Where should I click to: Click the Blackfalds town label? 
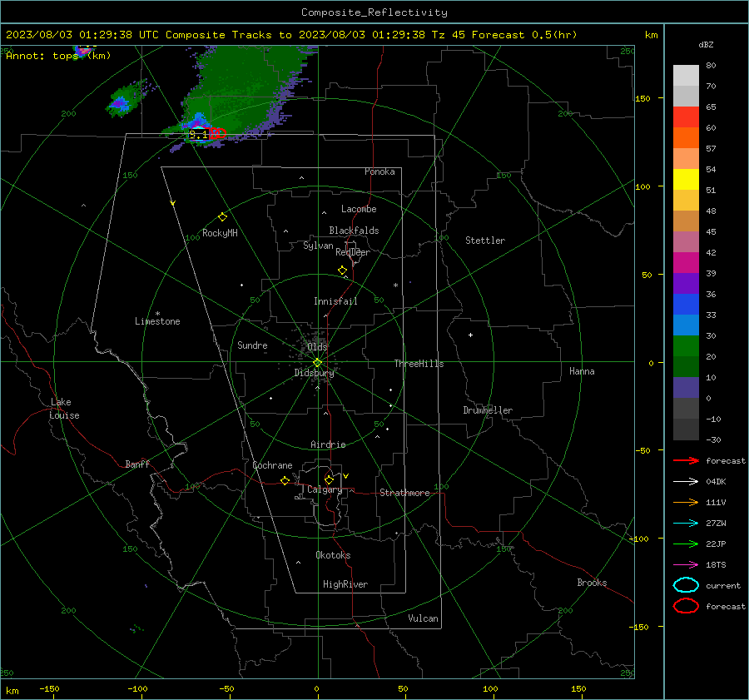point(354,231)
